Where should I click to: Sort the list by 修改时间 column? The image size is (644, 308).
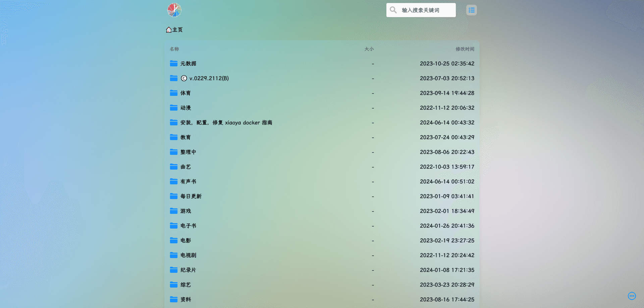(465, 49)
